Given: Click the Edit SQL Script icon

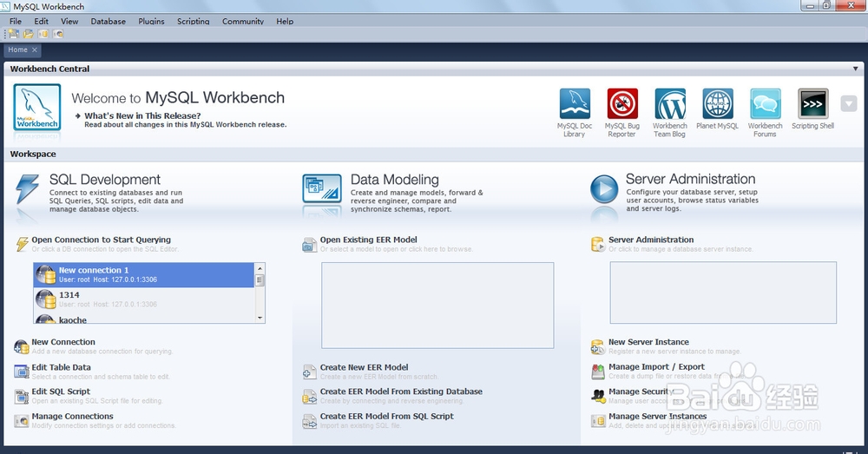Looking at the screenshot, I should (x=22, y=396).
